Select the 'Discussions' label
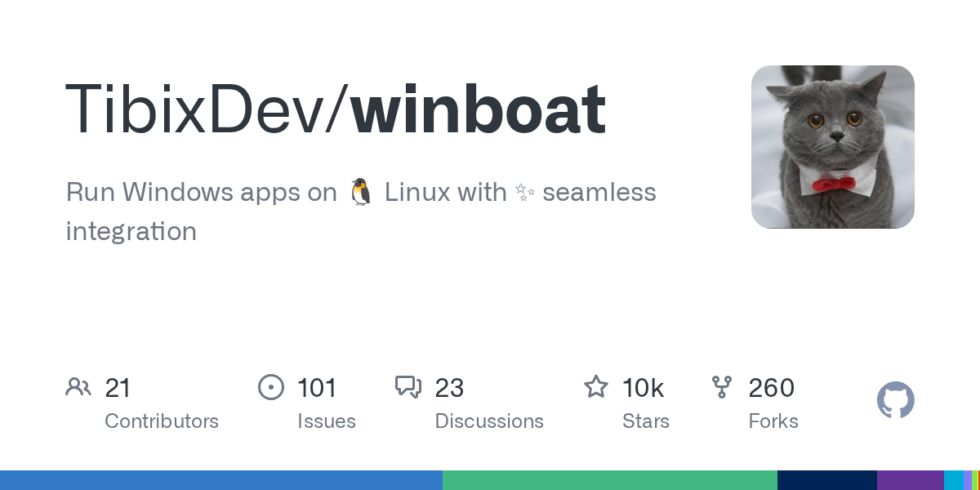Screen dimensions: 980x490 488,421
